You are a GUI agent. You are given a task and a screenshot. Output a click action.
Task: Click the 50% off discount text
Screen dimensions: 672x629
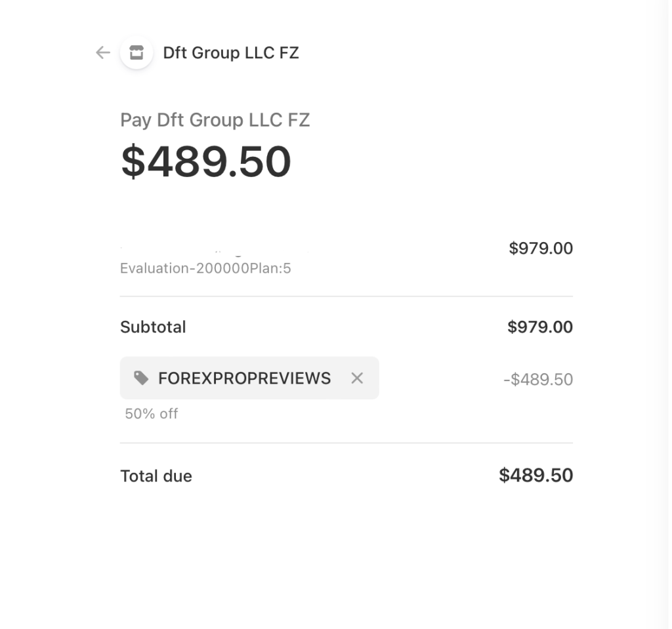[x=151, y=414]
